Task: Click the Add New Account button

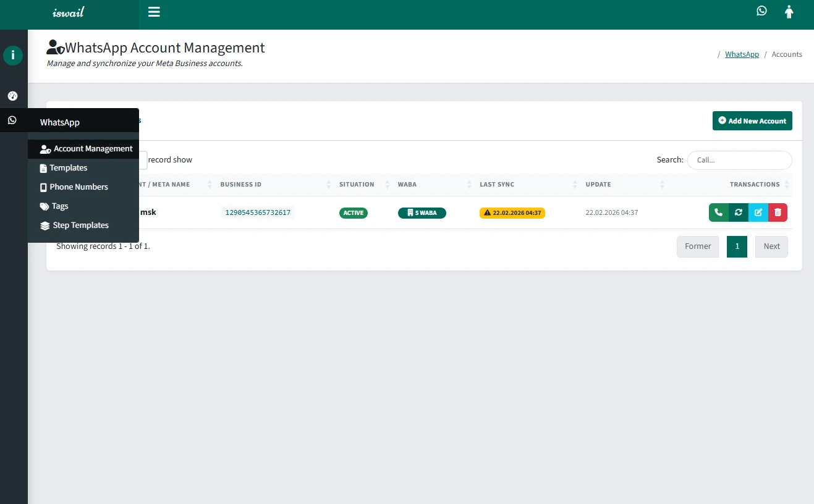Action: (752, 121)
